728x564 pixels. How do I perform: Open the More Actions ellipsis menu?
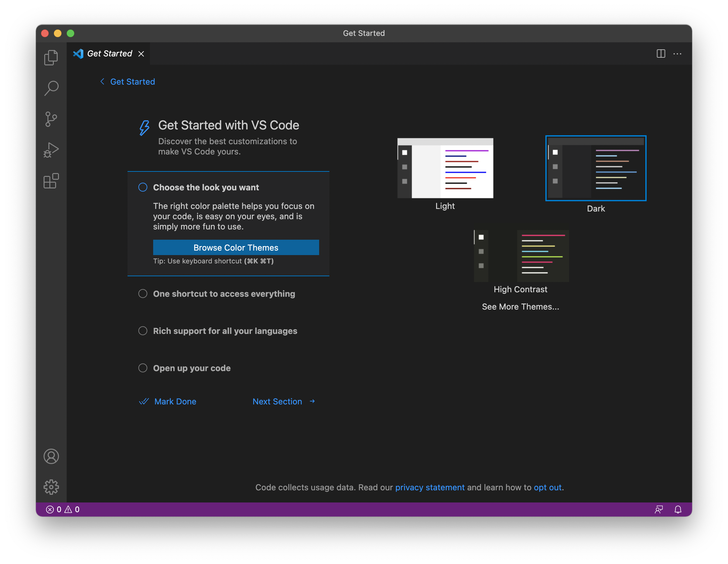coord(677,54)
